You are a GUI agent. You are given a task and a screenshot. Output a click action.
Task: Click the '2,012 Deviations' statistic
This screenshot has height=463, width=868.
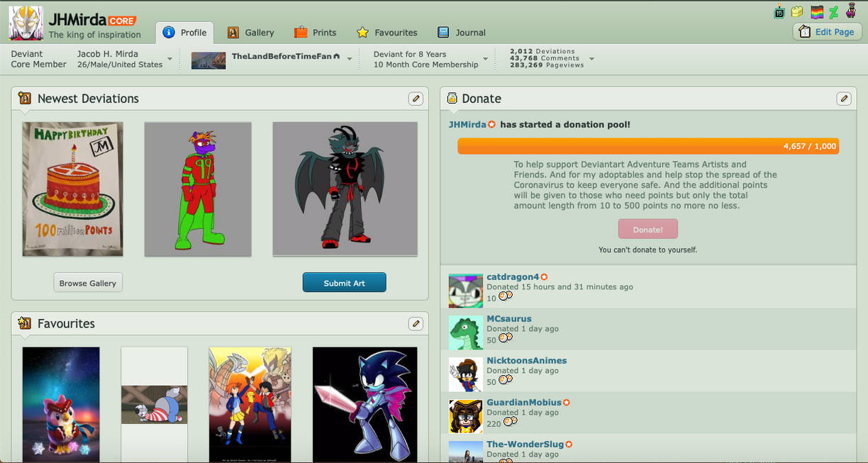pyautogui.click(x=542, y=52)
